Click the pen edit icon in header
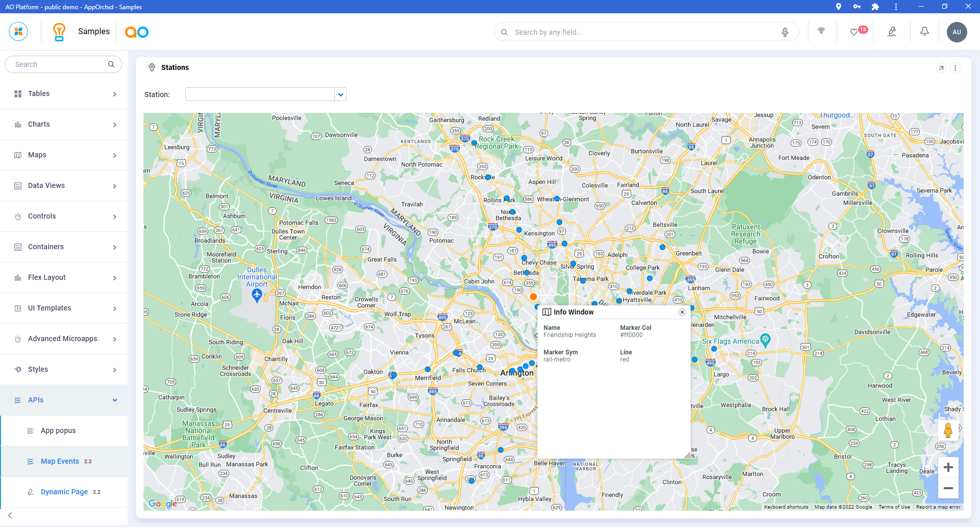Screen dimensions: 980x527 [892, 32]
